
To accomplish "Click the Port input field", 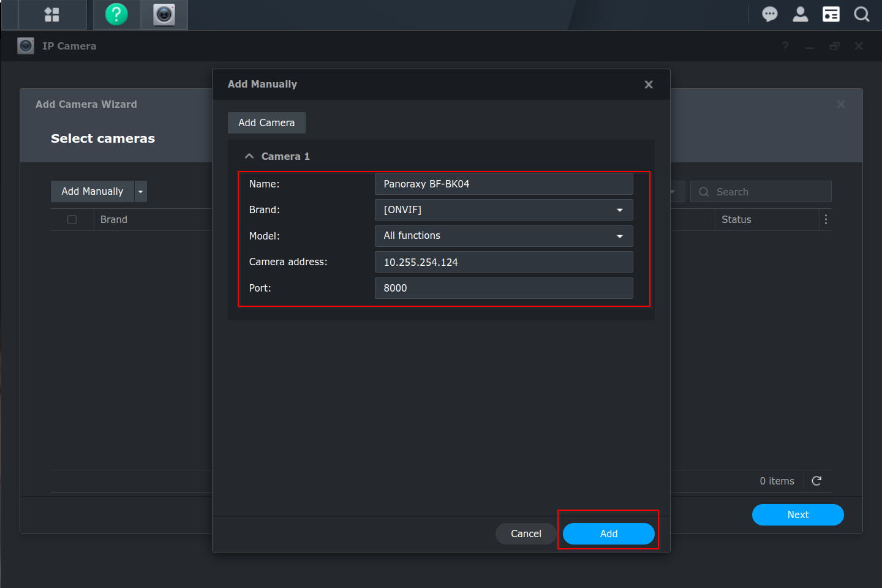I will (503, 288).
